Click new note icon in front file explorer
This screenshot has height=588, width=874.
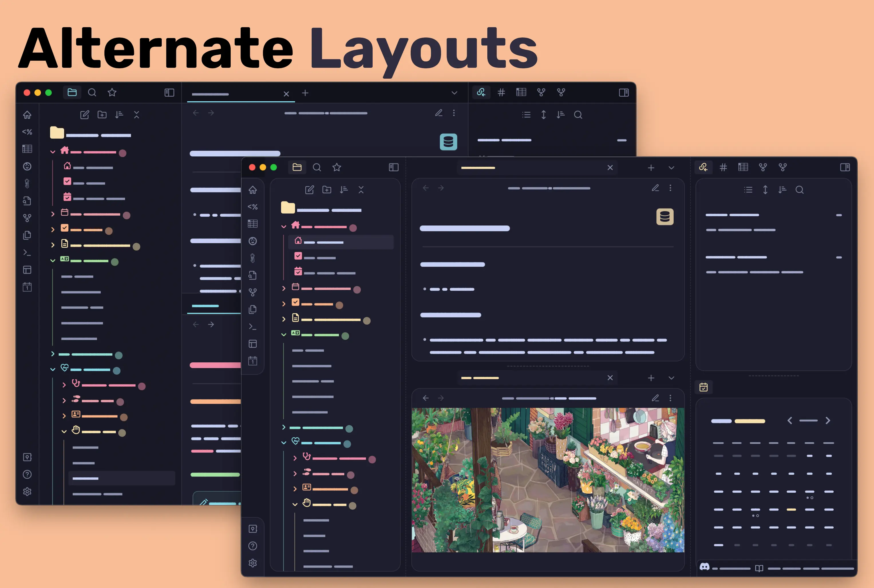[x=309, y=190]
